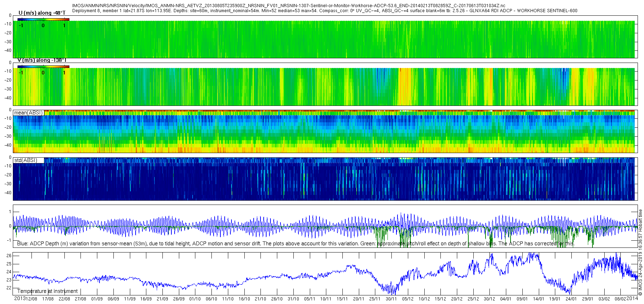The width and height of the screenshot is (644, 304).
Task: Select the 'Deployment 8, member 1' metadata line
Action: pyautogui.click(x=325, y=11)
